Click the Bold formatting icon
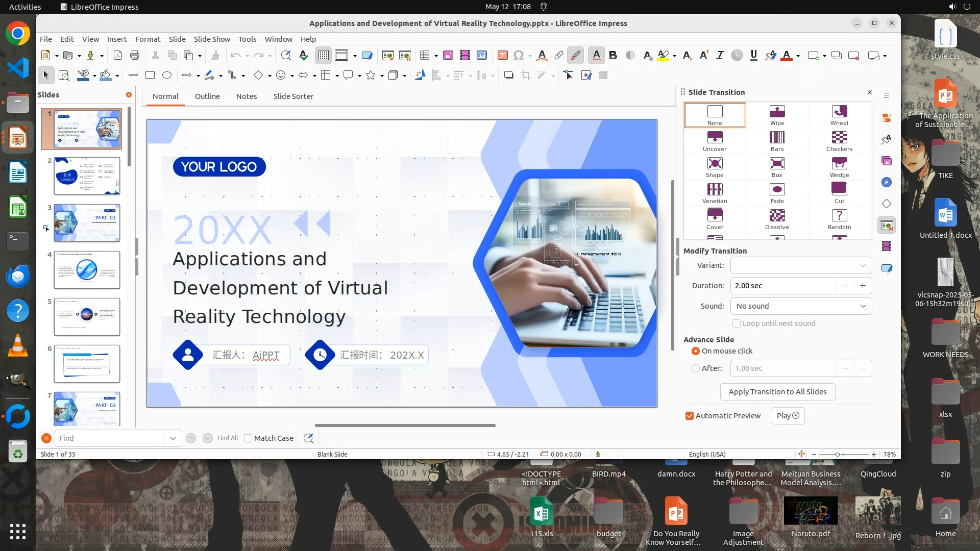Viewport: 980px width, 551px height. (613, 56)
